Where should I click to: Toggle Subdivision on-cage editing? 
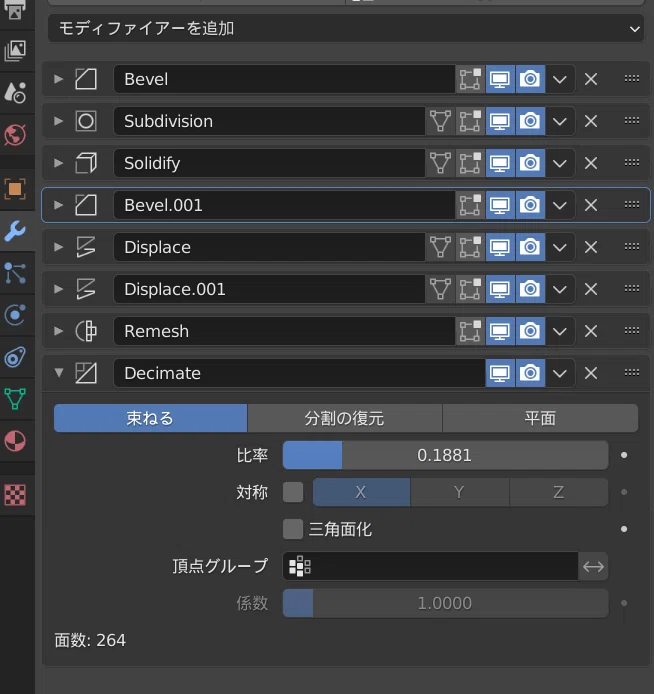click(440, 121)
